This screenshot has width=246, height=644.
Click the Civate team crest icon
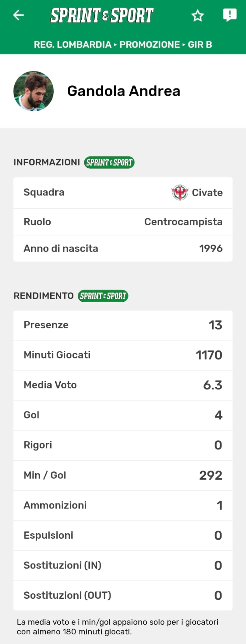pos(180,193)
